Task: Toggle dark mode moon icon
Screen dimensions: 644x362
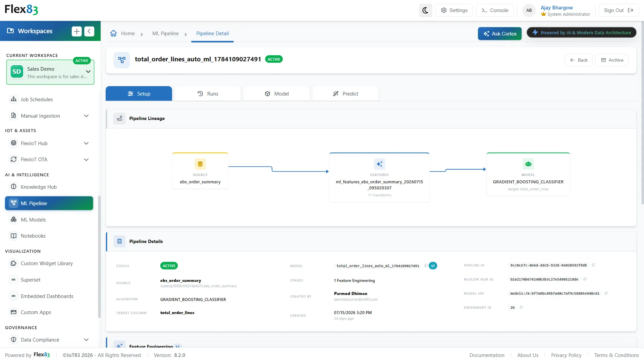Action: pyautogui.click(x=425, y=10)
